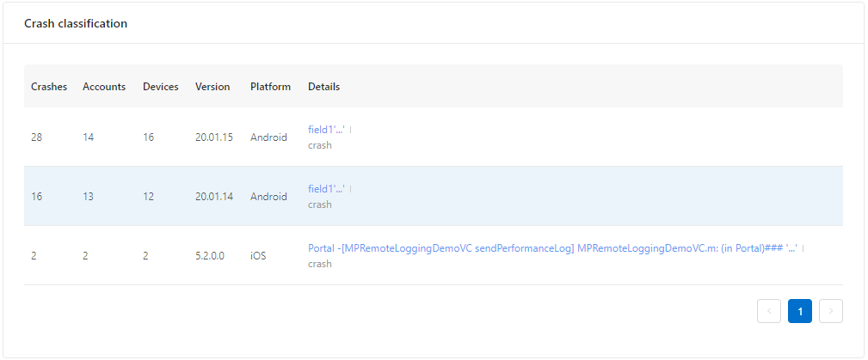Image resolution: width=868 pixels, height=360 pixels.
Task: Click accounts count 14 in 20.01.15 row
Action: click(89, 137)
